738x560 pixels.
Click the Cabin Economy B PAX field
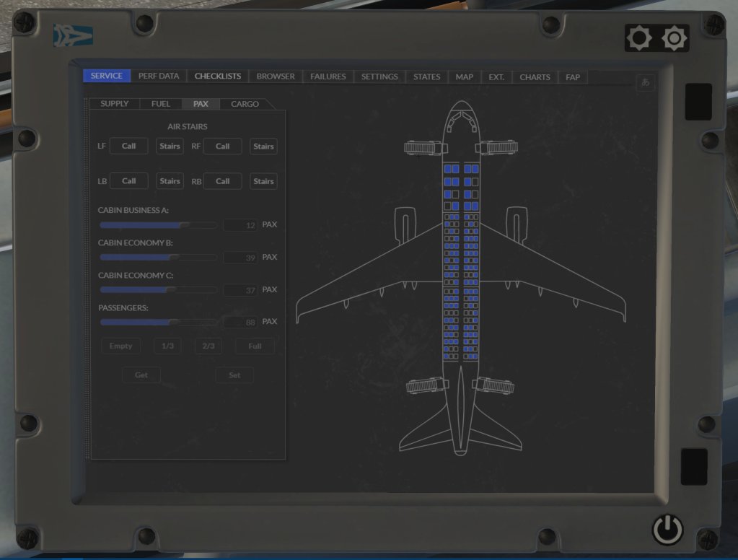point(240,258)
